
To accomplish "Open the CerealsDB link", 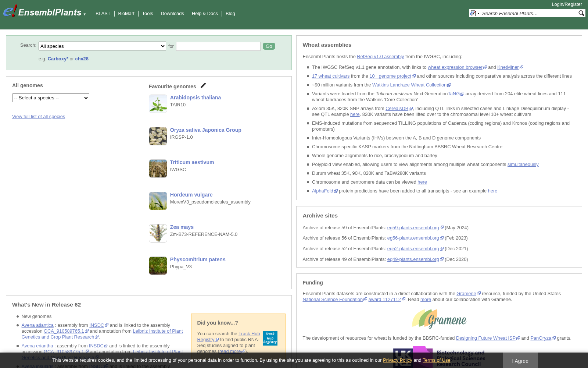I will tap(399, 109).
